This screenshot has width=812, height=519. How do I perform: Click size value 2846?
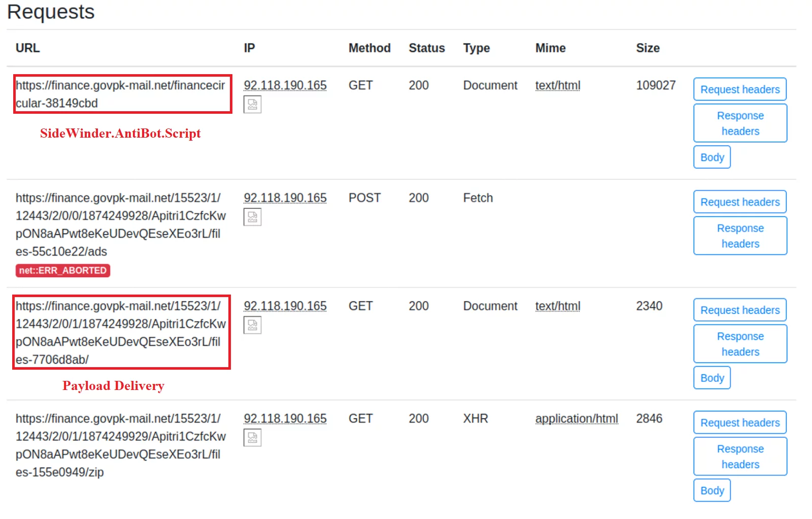point(649,419)
